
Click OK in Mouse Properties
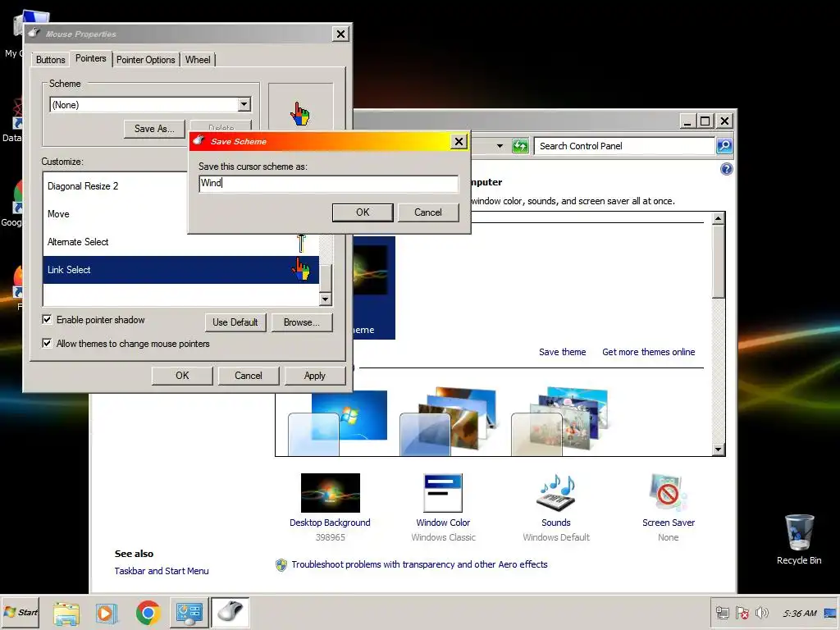[x=182, y=376]
